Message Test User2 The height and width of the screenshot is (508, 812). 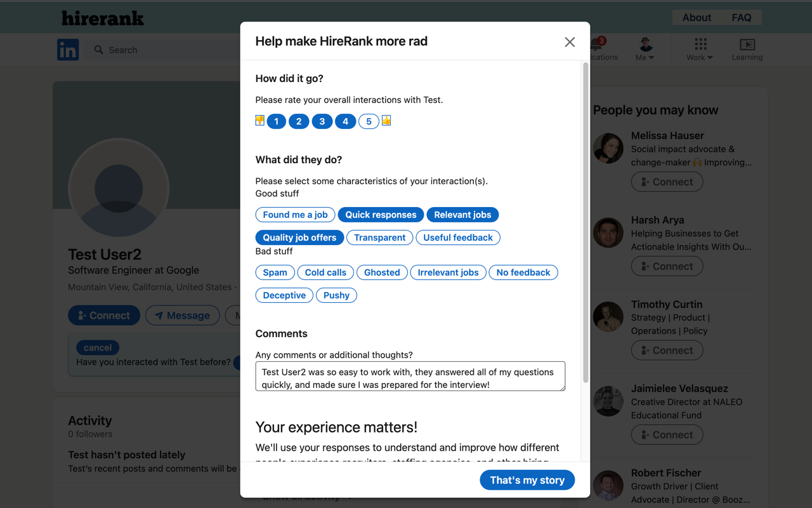point(183,316)
